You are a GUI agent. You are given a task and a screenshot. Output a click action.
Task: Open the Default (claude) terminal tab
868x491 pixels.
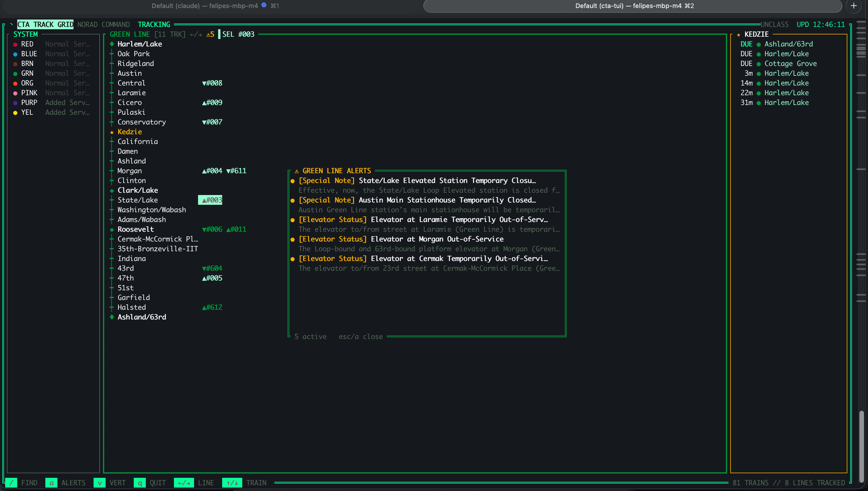tap(215, 6)
